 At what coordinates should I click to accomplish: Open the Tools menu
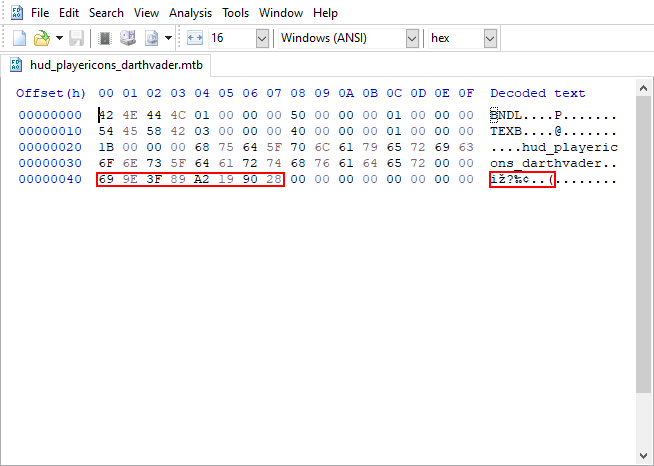coord(235,13)
